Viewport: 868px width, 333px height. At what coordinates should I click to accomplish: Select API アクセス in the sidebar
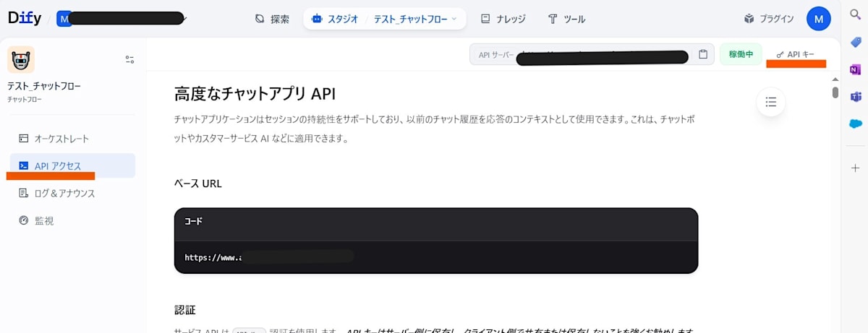(72, 165)
